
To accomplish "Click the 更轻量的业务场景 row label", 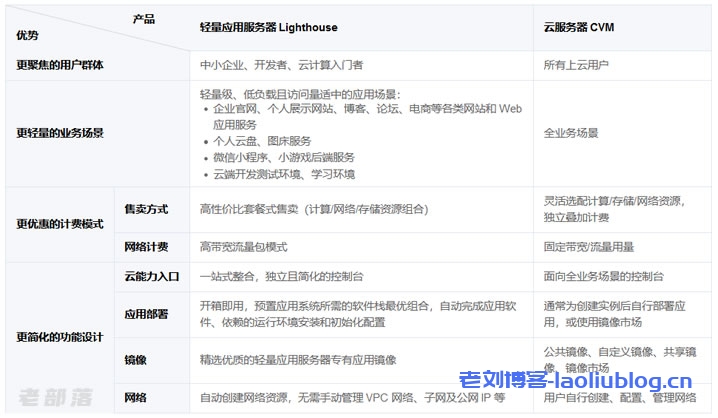I will coord(60,132).
